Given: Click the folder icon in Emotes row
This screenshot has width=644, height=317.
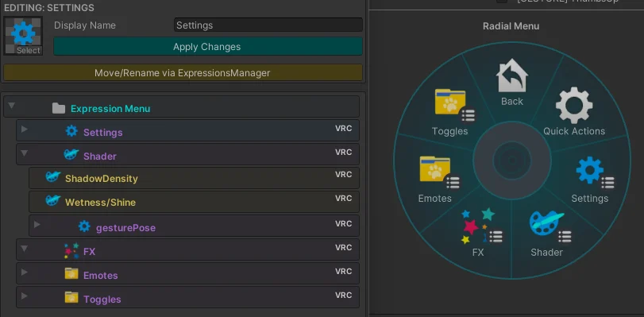Looking at the screenshot, I should tap(71, 273).
